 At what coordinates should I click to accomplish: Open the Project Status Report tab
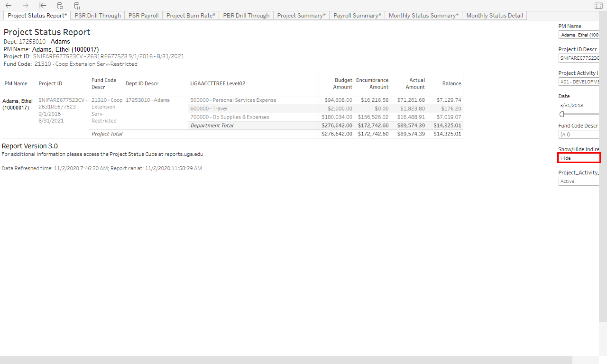(37, 16)
